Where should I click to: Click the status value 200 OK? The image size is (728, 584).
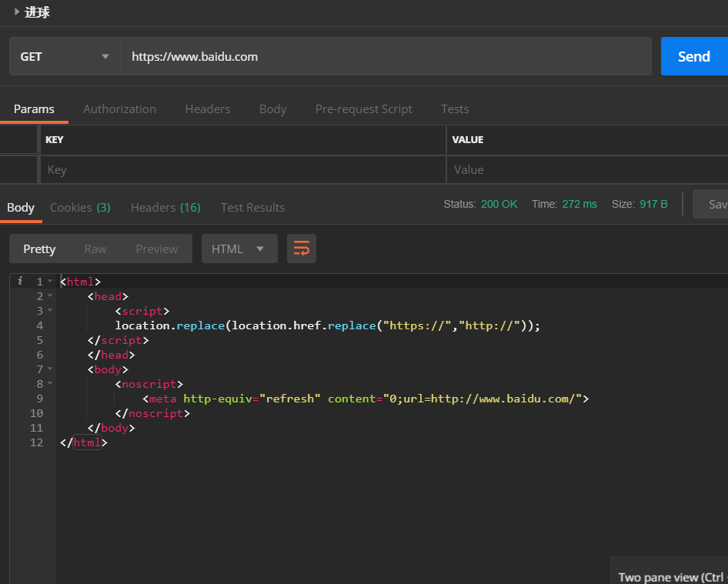click(x=499, y=204)
